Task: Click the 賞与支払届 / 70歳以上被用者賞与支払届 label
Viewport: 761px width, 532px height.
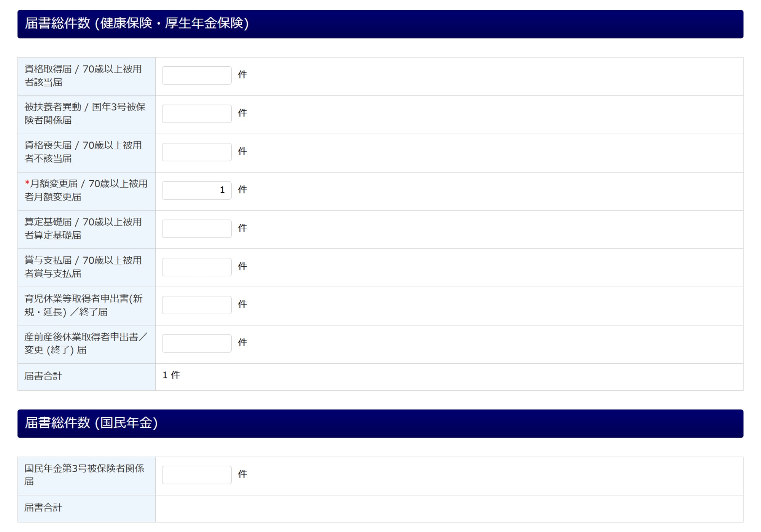Action: click(x=83, y=267)
